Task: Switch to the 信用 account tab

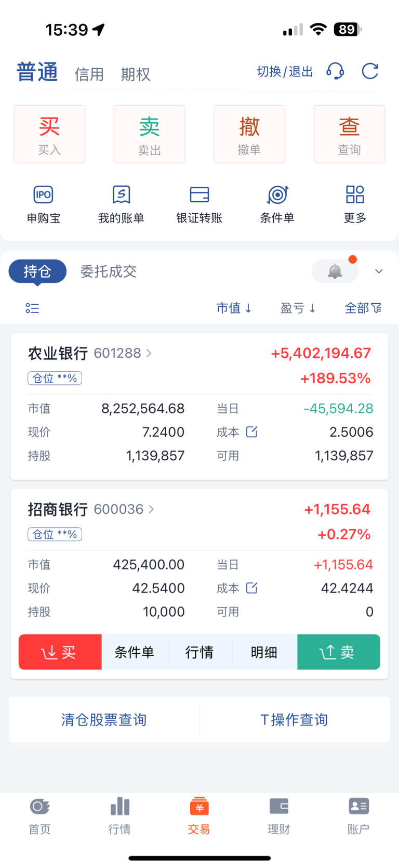Action: [89, 74]
